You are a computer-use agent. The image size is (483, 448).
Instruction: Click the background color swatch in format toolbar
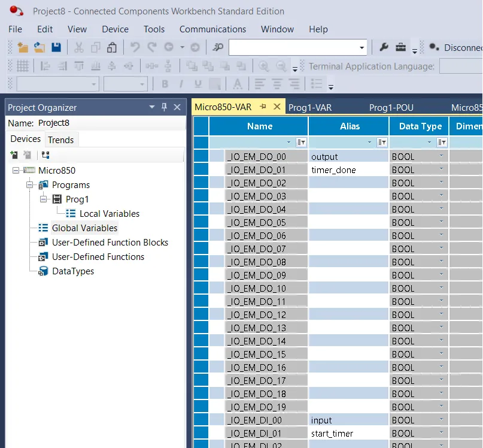(x=215, y=84)
